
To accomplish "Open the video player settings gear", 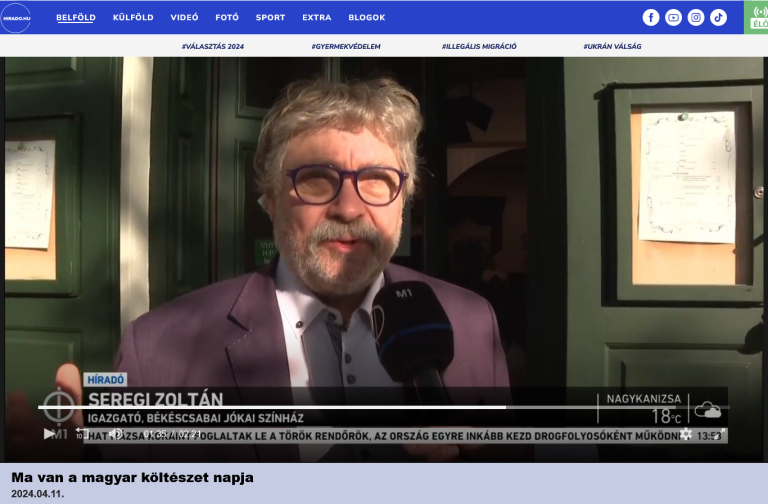I will (686, 434).
